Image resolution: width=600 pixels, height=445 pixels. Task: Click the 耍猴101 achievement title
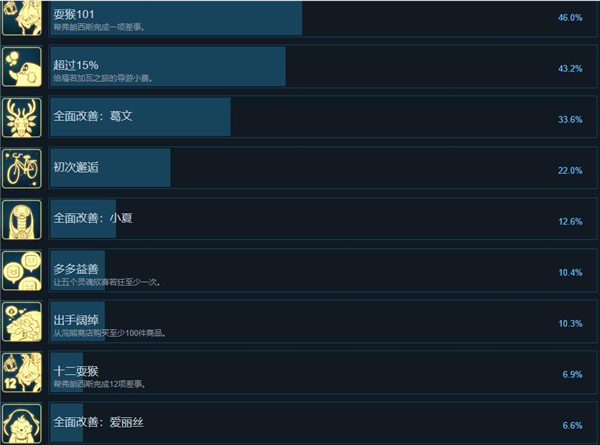73,15
